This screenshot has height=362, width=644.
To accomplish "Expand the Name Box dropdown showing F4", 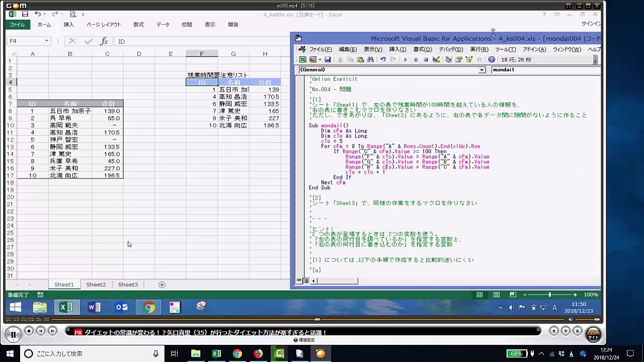I will [46, 41].
